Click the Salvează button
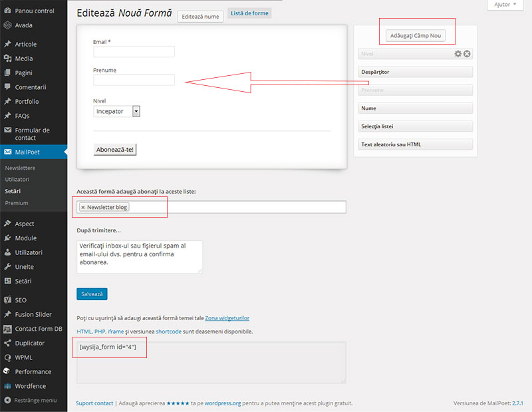This screenshot has height=412, width=532. [92, 294]
